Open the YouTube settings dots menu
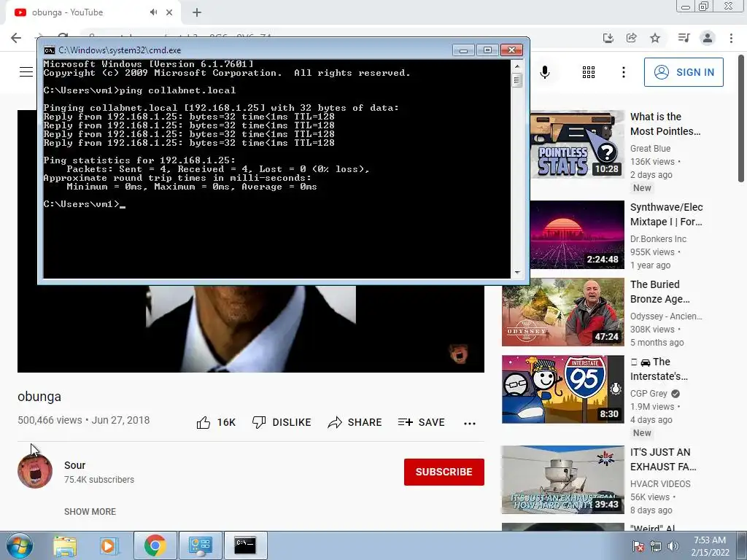747x560 pixels. pos(624,72)
